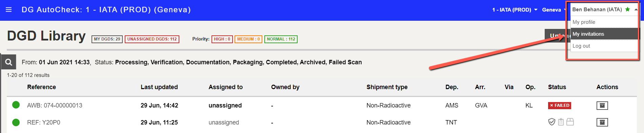Click the magnifier search filter icon
This screenshot has height=133, width=644.
click(9, 62)
